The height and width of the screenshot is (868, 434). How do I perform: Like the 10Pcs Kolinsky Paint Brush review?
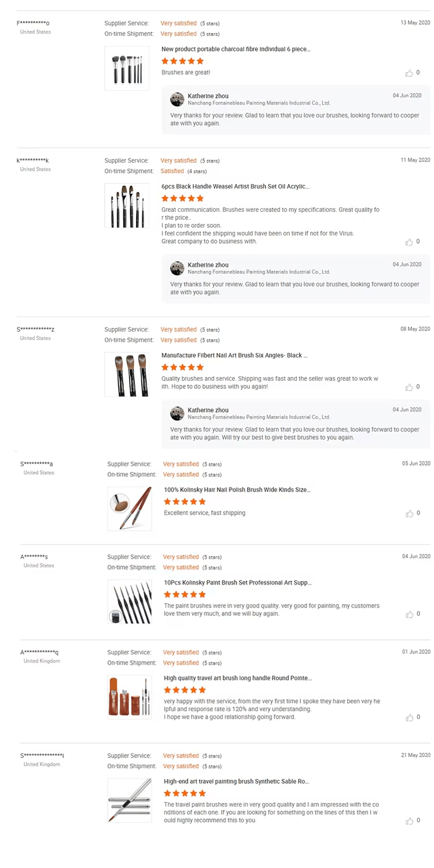[x=409, y=614]
